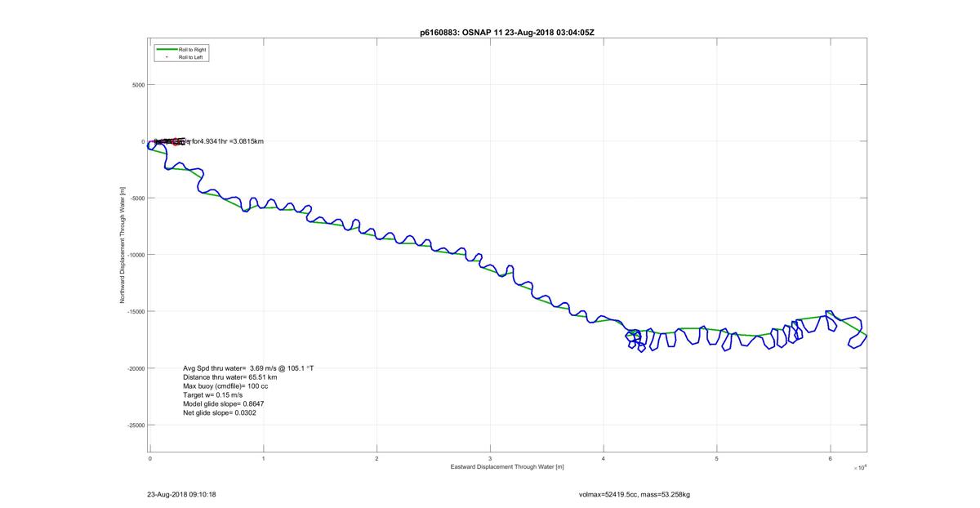Click the 'Max buoy (cmdfile)= 100 cc' text

click(x=225, y=386)
